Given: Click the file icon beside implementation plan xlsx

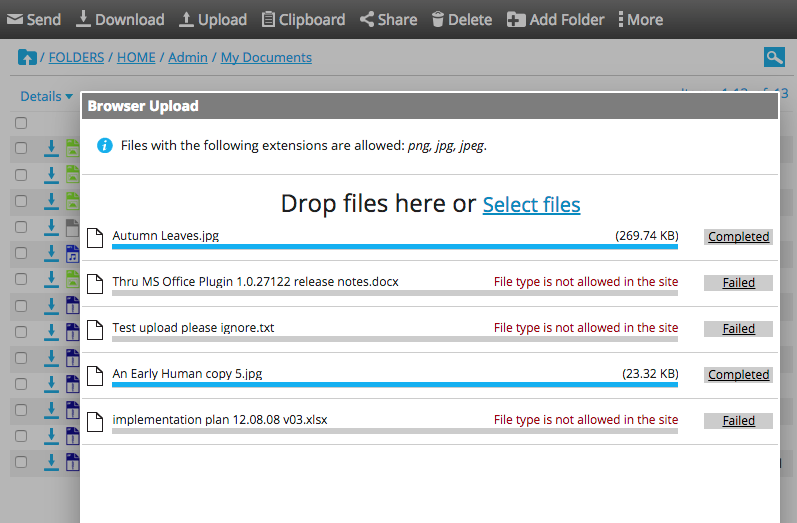Looking at the screenshot, I should pos(95,422).
